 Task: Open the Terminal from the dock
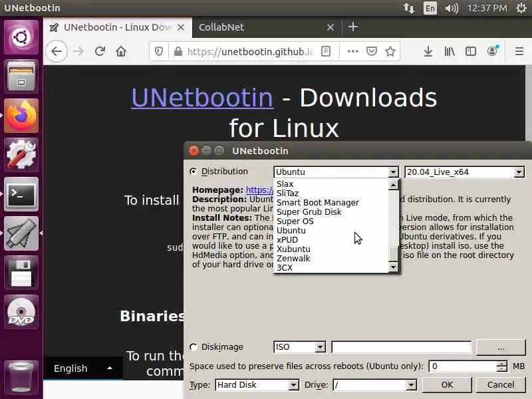pyautogui.click(x=21, y=194)
